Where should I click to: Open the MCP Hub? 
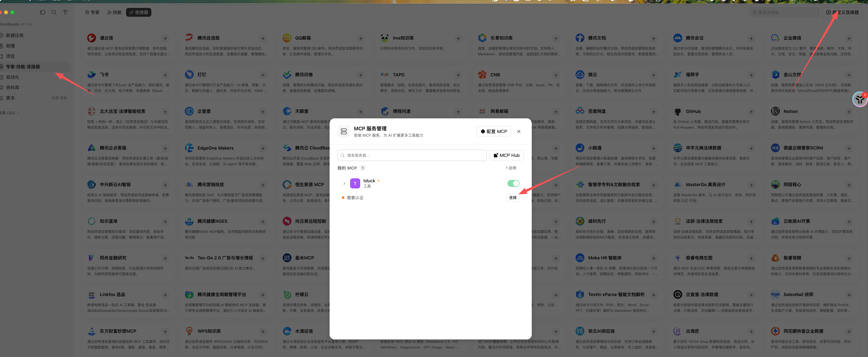coord(507,155)
